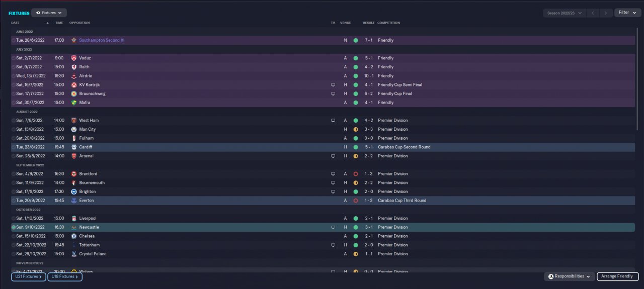Click the Southampton Second XI club badge
Viewport: 644px width, 289px height.
pyautogui.click(x=73, y=40)
